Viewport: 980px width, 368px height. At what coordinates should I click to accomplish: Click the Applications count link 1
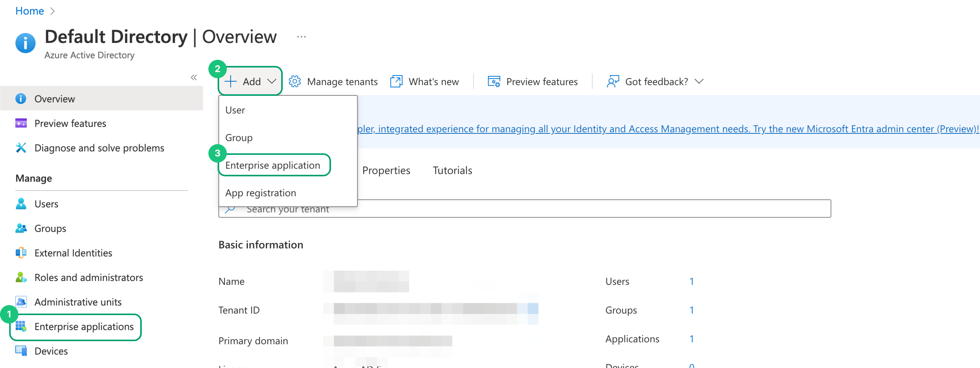tap(691, 339)
